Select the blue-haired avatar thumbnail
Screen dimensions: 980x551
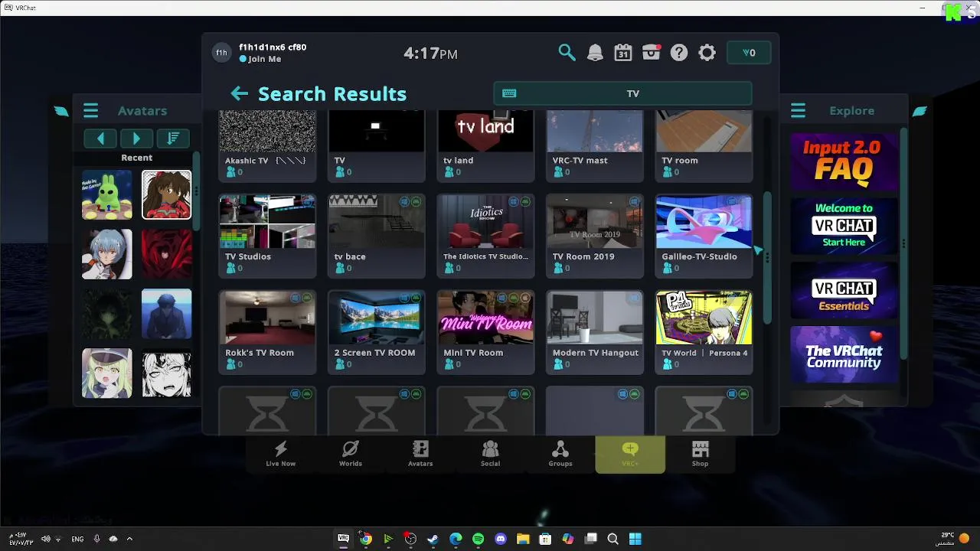[107, 254]
